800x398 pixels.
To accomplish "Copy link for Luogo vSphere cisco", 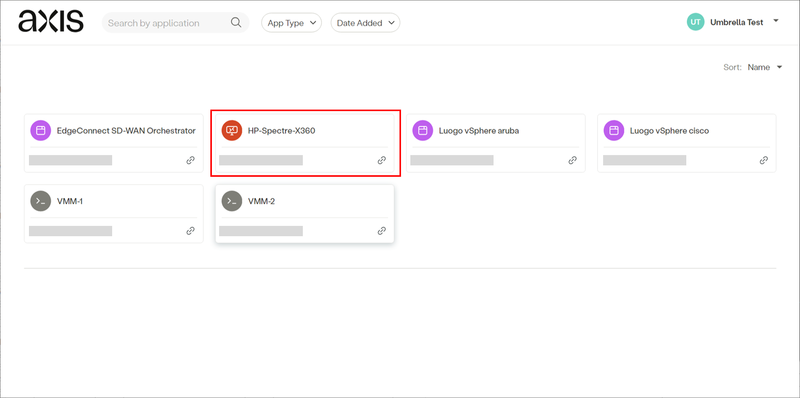I will tap(764, 160).
